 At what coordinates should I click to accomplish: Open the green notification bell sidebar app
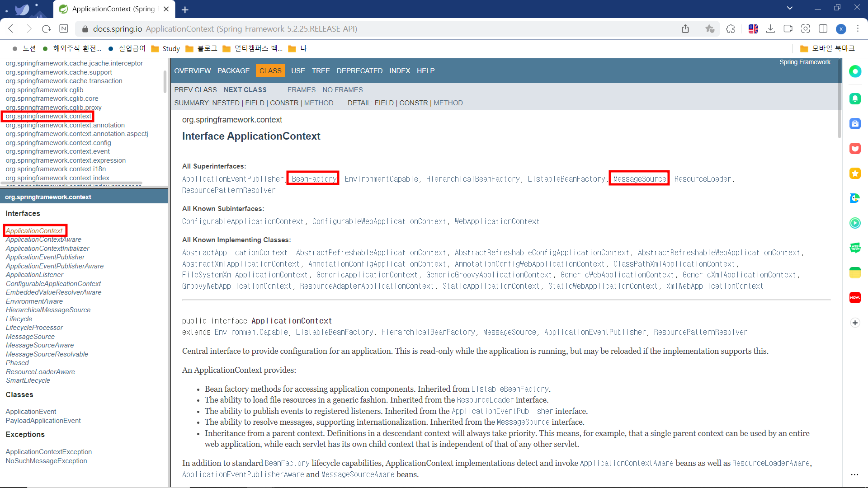(x=855, y=99)
